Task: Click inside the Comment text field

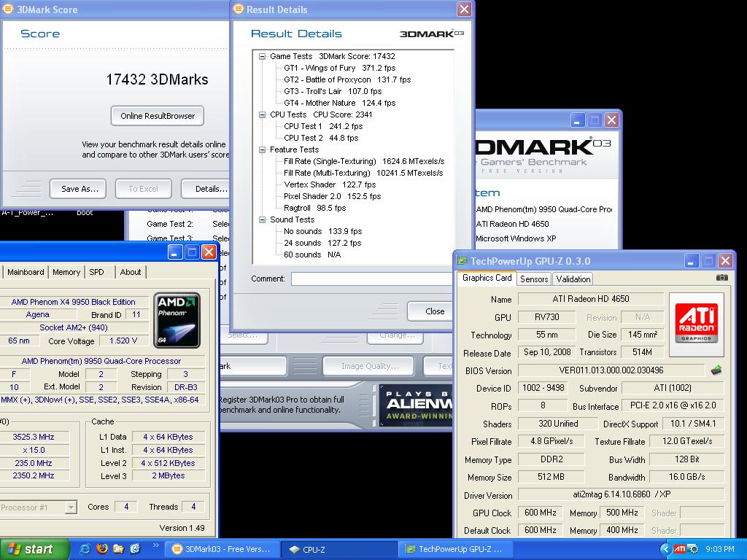Action: [372, 279]
